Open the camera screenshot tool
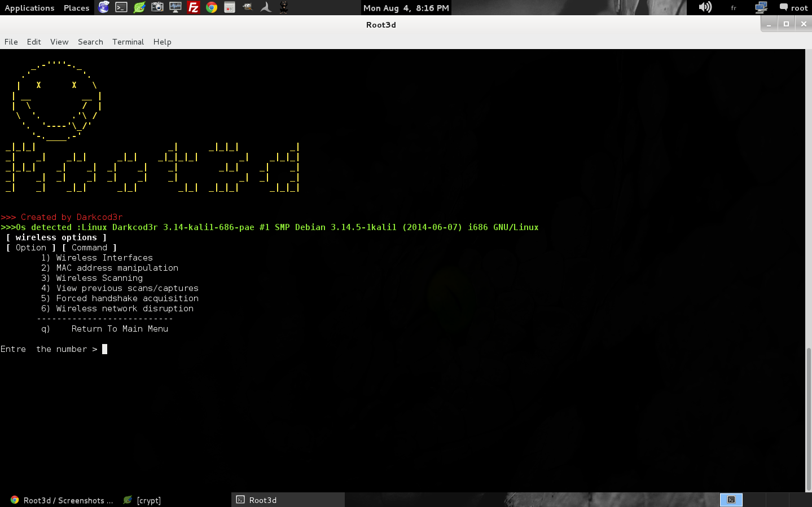This screenshot has width=812, height=507. point(157,7)
